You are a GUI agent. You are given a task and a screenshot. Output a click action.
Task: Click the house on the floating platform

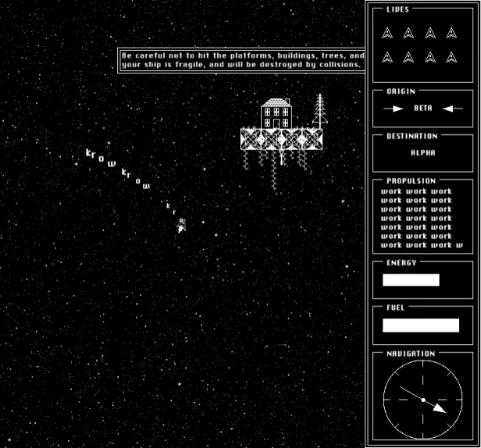tap(275, 114)
